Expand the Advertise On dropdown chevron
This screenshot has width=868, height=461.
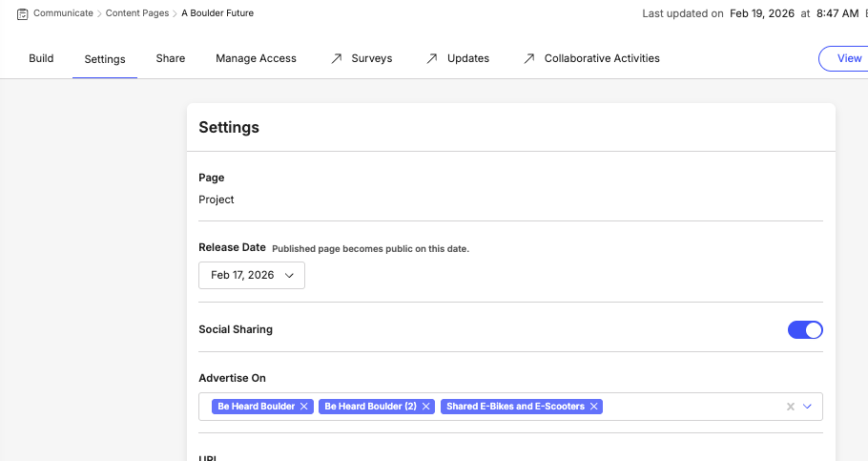click(x=807, y=407)
